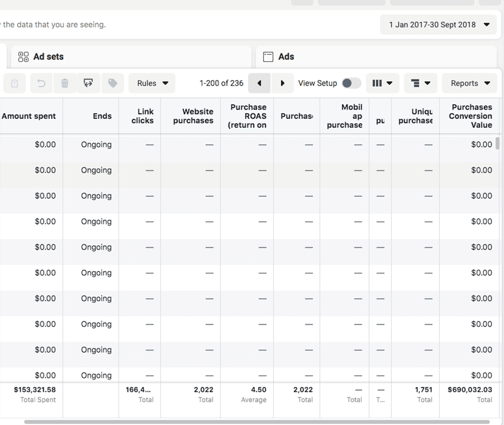Click the clipboard paste icon
The width and height of the screenshot is (504, 425).
click(x=14, y=84)
